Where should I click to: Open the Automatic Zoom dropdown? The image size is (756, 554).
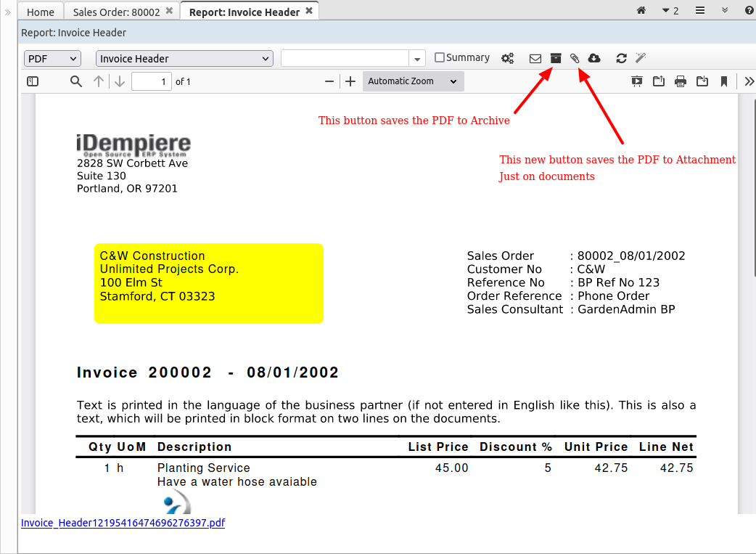tap(412, 81)
